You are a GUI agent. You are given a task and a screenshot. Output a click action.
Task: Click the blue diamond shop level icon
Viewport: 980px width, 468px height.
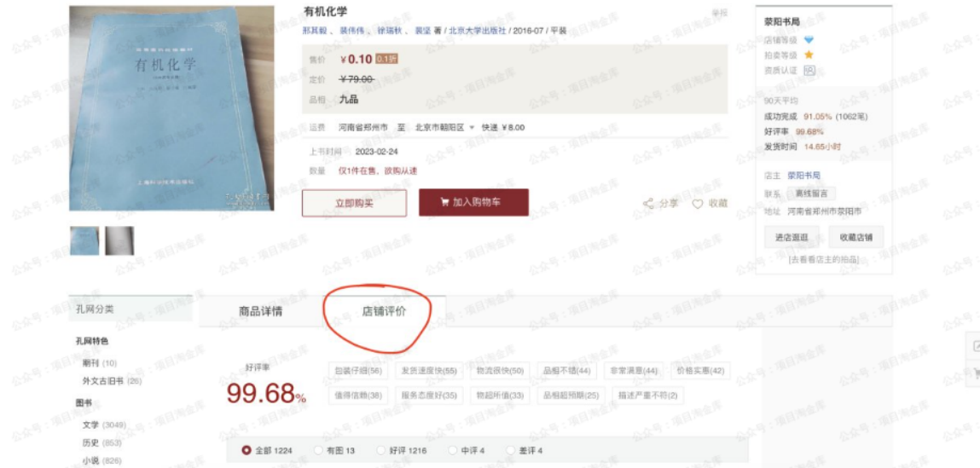[809, 40]
